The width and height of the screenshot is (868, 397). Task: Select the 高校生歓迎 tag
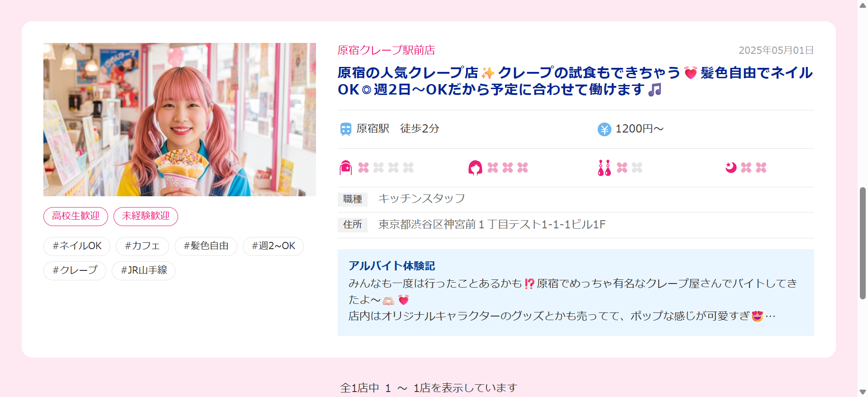(75, 216)
